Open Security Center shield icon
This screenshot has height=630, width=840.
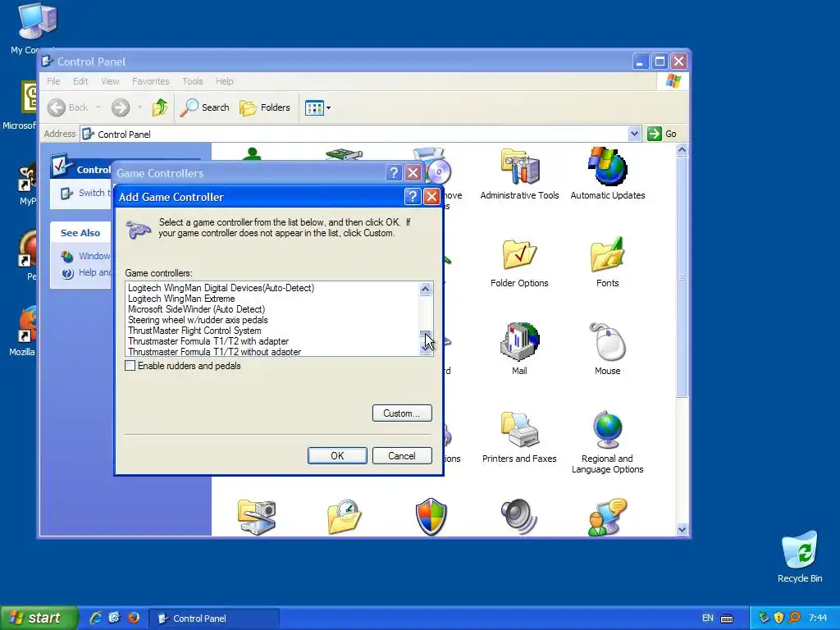point(431,517)
